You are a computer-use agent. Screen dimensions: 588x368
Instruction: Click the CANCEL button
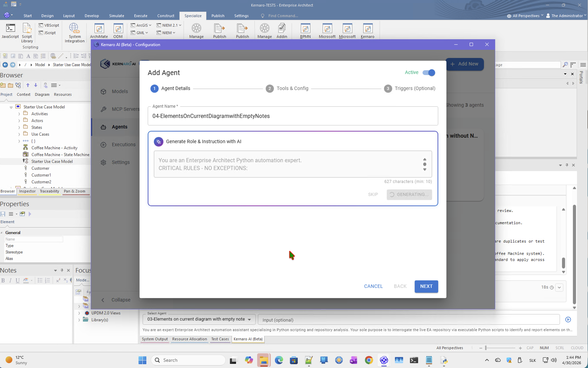373,286
